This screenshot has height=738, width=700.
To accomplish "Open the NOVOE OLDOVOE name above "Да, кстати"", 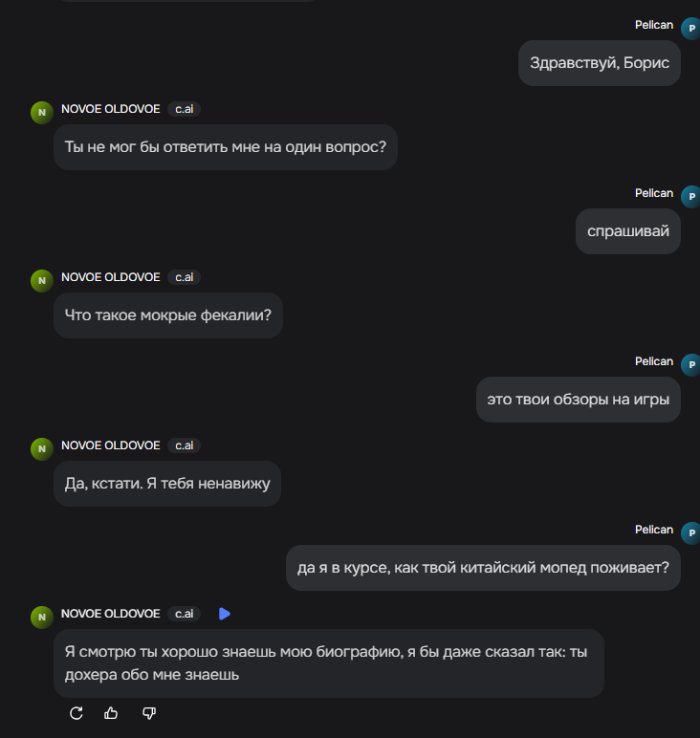I will click(x=110, y=445).
